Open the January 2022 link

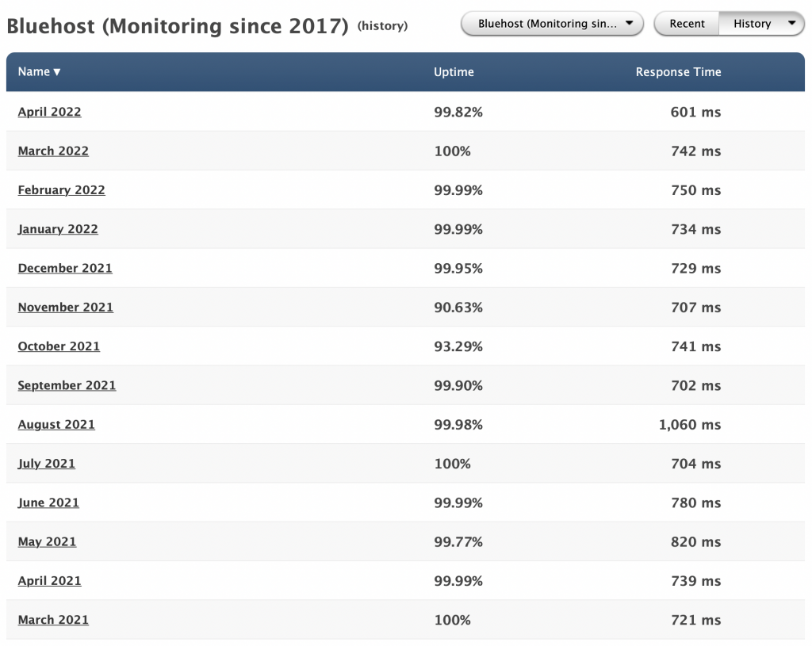point(58,229)
